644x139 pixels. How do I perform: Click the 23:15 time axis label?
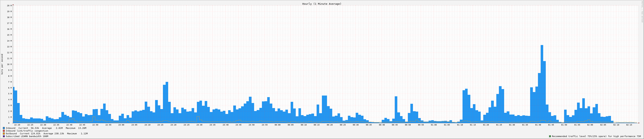tap(160, 125)
